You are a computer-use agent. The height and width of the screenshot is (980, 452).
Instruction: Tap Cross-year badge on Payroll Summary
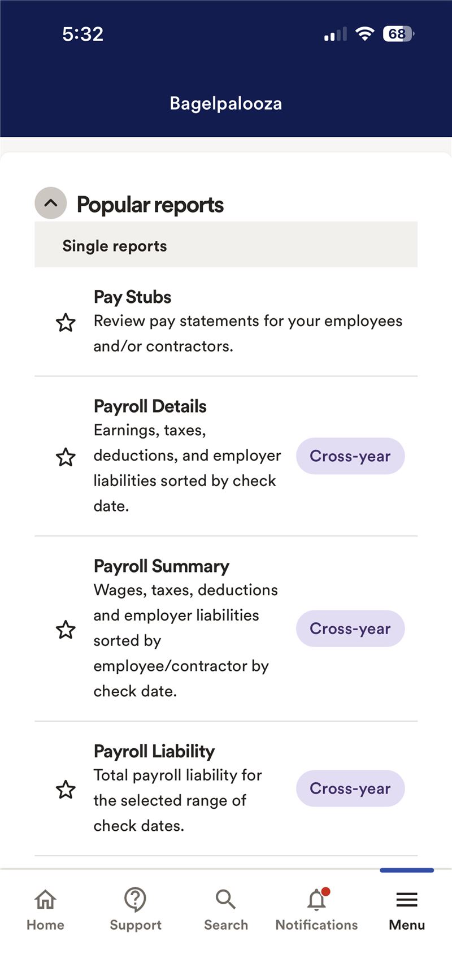coord(350,628)
